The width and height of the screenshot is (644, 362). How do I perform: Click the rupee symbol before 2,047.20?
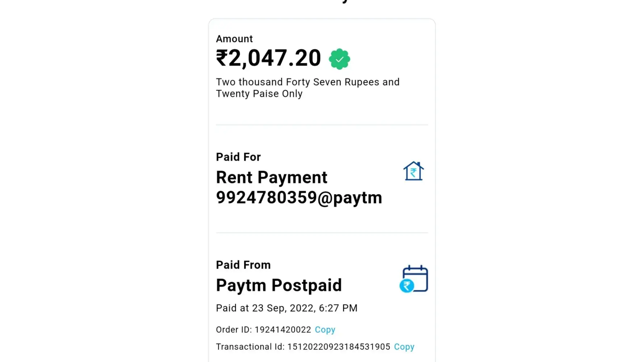pyautogui.click(x=222, y=58)
